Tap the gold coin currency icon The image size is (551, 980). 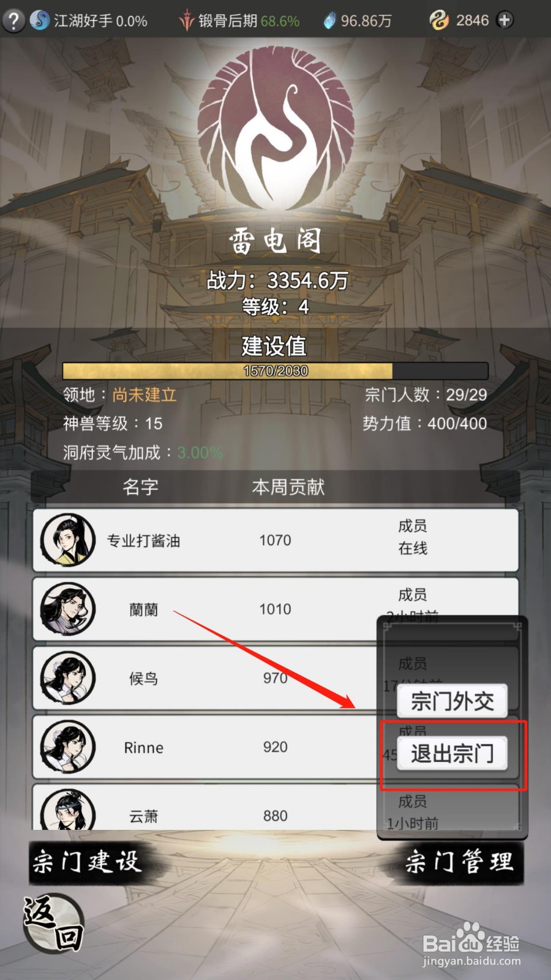pos(439,20)
